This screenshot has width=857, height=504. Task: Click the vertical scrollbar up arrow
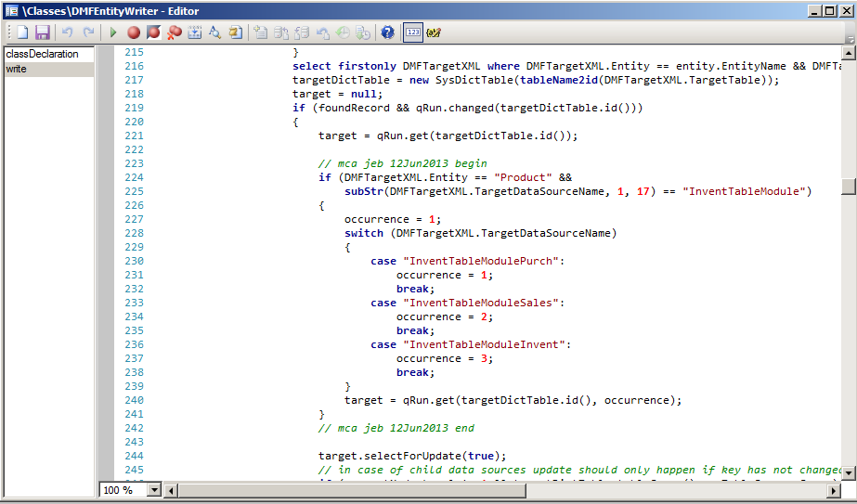click(849, 53)
